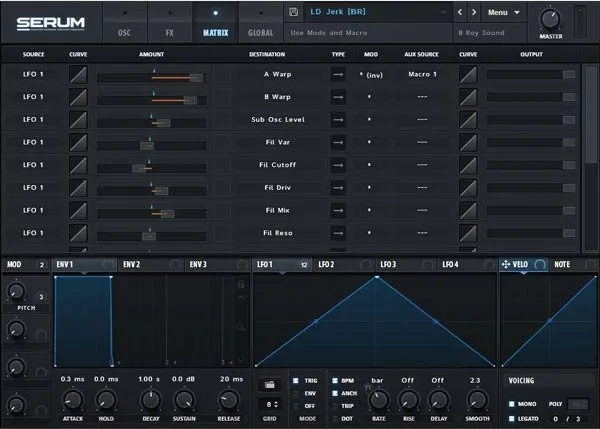Open the Fil Cutoff destination dropdown
Image resolution: width=600 pixels, height=429 pixels.
point(278,165)
